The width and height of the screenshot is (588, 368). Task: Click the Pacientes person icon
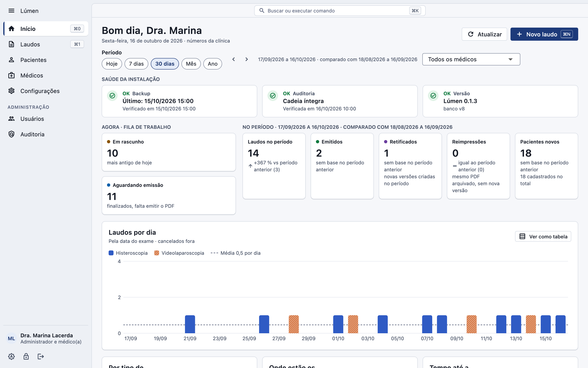[x=11, y=60]
